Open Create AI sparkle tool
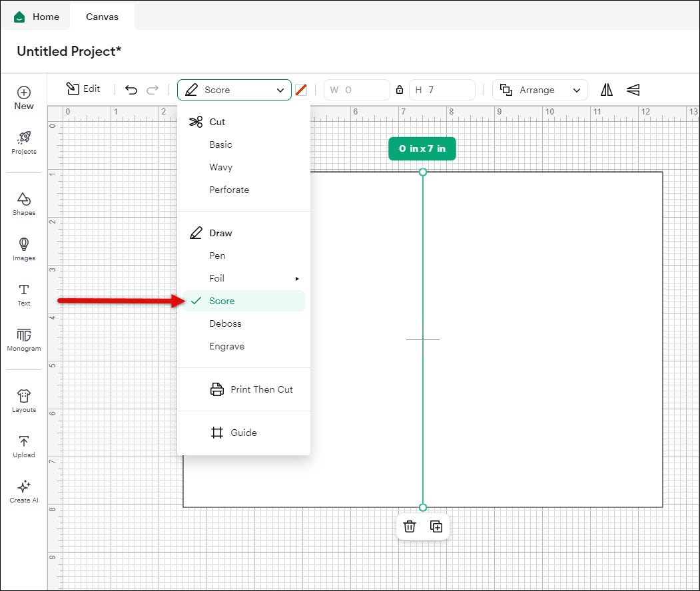The width and height of the screenshot is (700, 591). [x=23, y=487]
